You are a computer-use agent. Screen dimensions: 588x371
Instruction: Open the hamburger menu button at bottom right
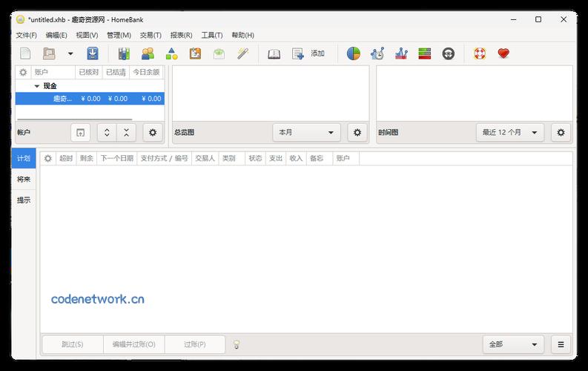click(561, 344)
